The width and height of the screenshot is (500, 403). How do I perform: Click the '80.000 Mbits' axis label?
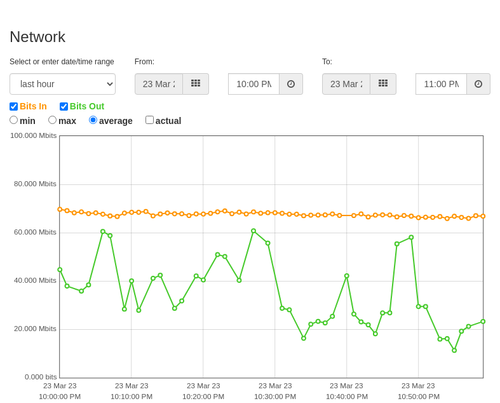tap(35, 184)
